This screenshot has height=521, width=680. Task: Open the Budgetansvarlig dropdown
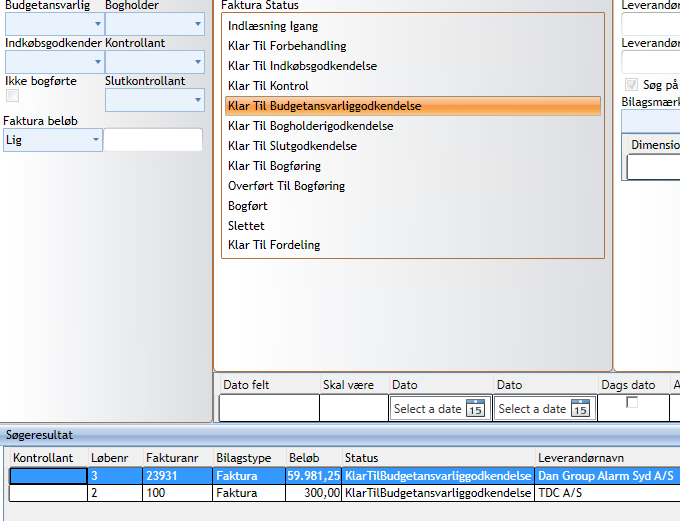point(54,24)
